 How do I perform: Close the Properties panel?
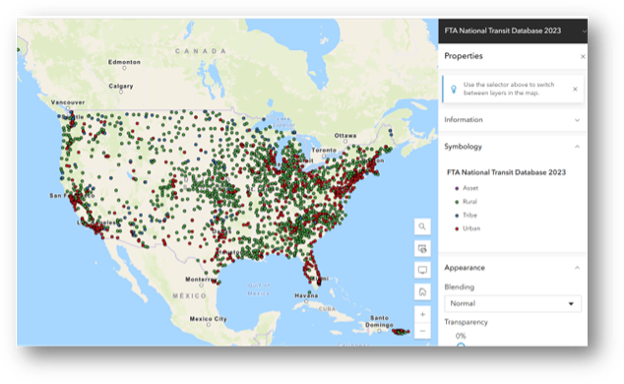click(583, 57)
